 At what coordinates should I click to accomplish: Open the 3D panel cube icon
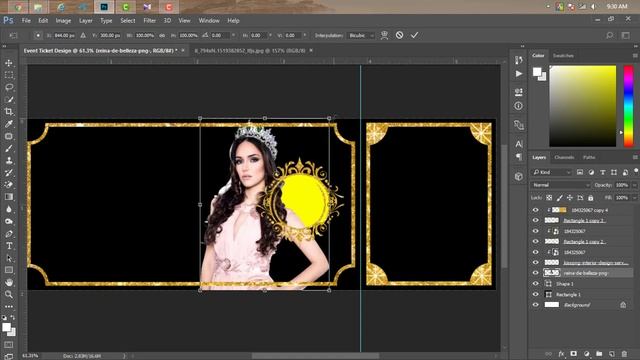tap(519, 176)
